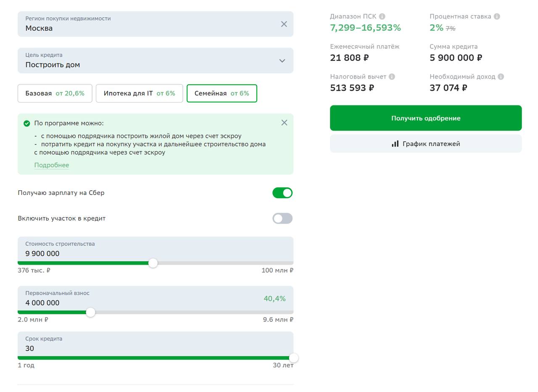
Task: Click the bar chart icon for График платежей
Action: coord(395,144)
